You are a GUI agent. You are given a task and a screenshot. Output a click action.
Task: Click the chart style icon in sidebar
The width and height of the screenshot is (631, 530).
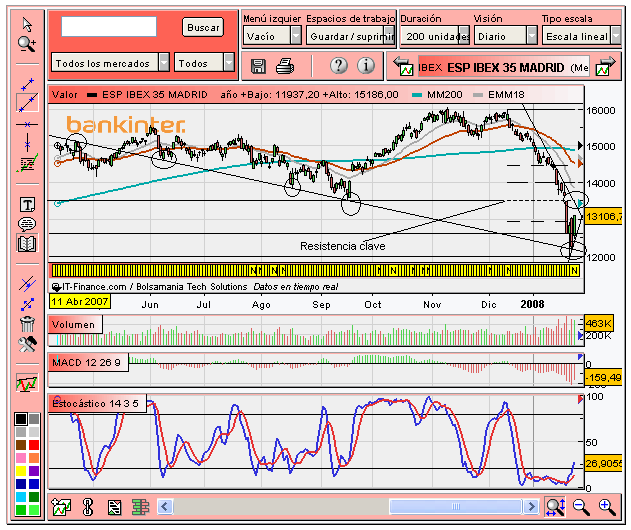(x=27, y=383)
